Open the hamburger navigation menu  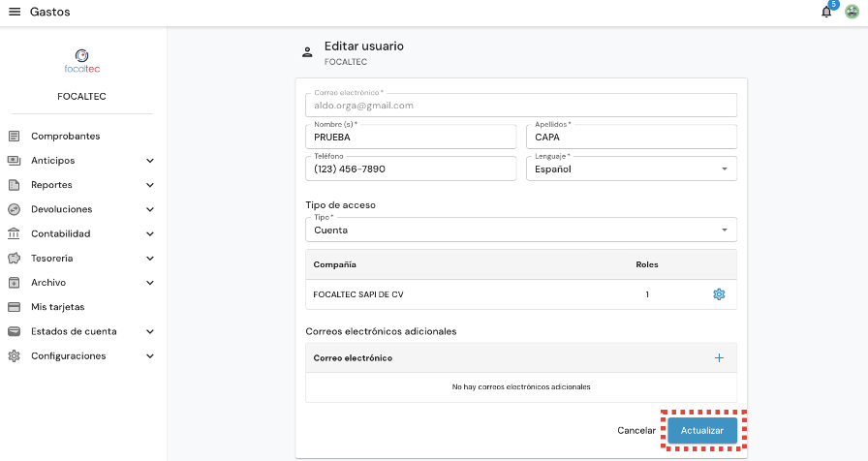click(15, 12)
